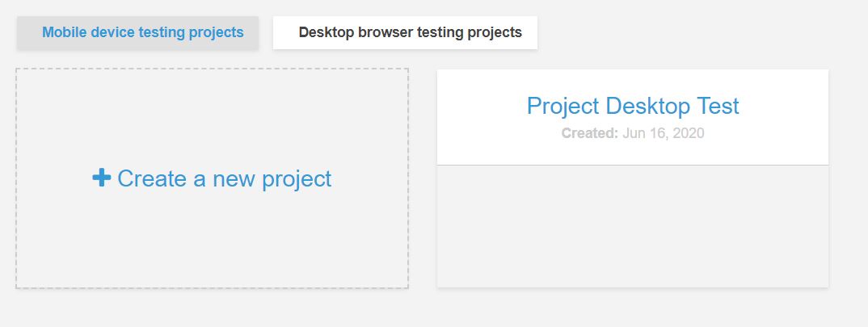The width and height of the screenshot is (868, 327).
Task: Add a project via the plus sign
Action: tap(101, 178)
